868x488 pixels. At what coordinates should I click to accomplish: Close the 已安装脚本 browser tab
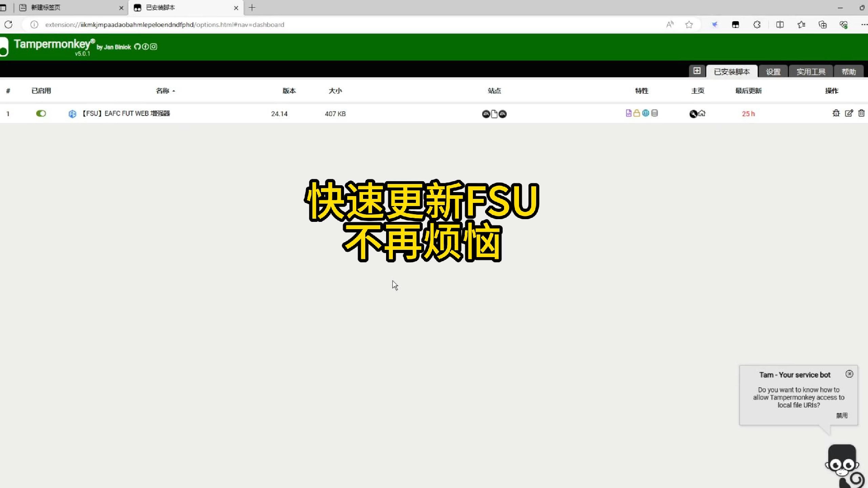(x=236, y=8)
